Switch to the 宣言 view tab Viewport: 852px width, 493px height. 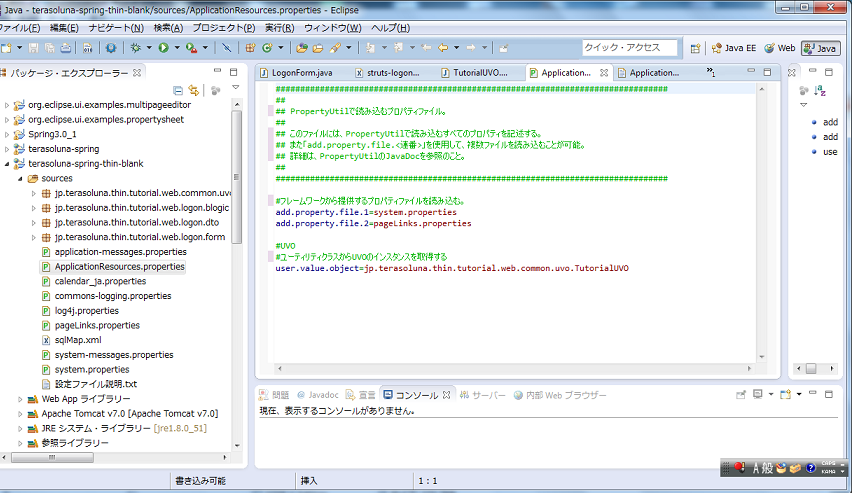click(x=361, y=395)
